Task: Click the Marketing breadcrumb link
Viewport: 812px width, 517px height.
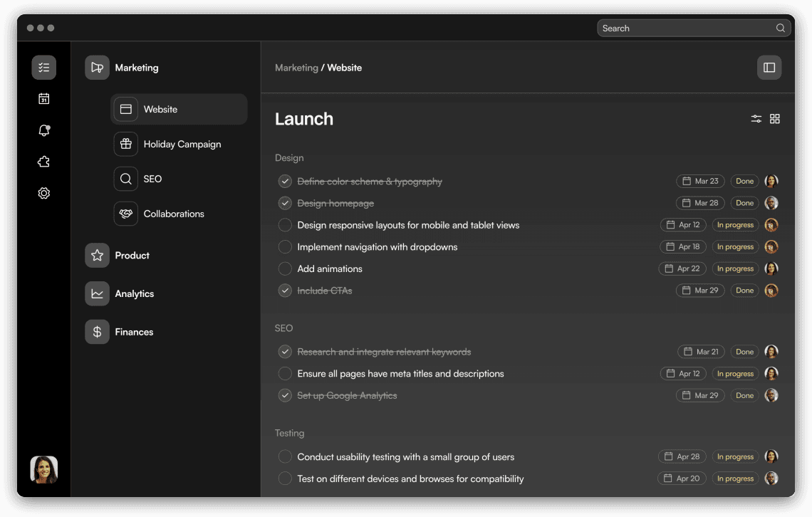Action: pos(296,67)
